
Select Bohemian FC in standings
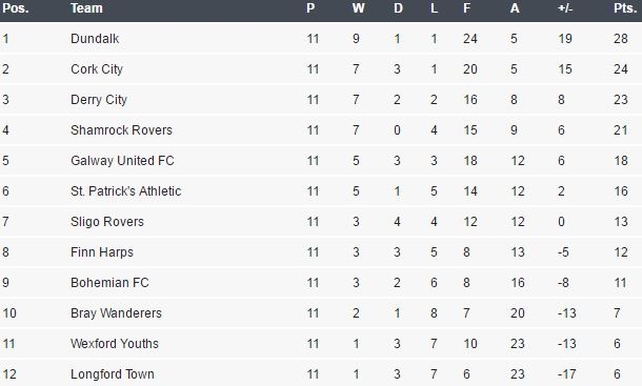pos(109,282)
